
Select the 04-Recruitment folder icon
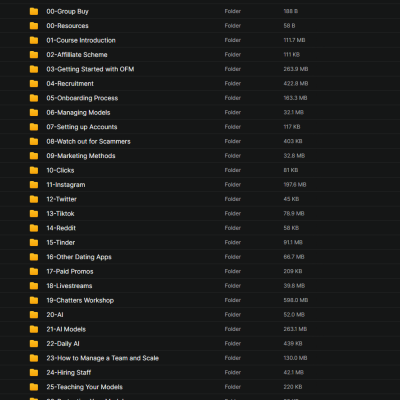point(34,84)
